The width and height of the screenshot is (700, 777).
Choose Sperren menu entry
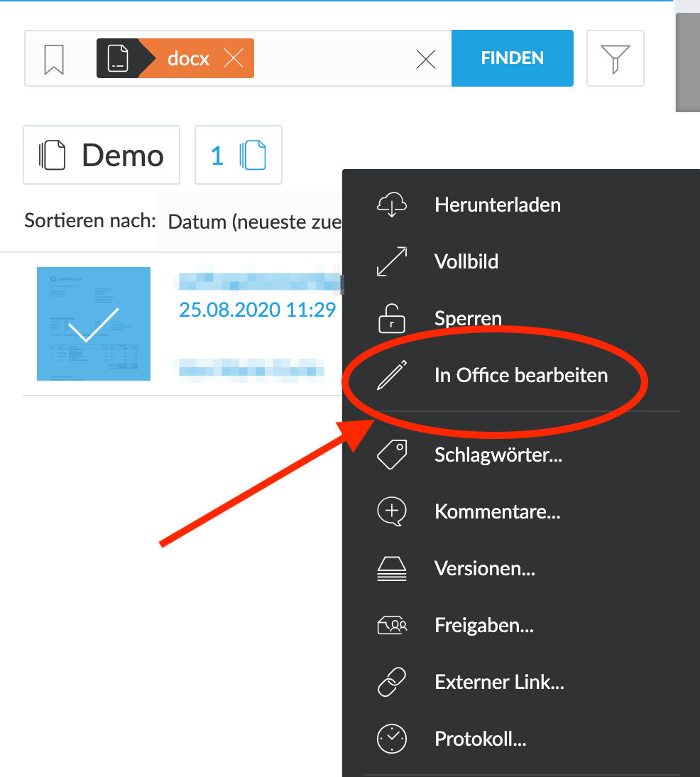point(468,318)
